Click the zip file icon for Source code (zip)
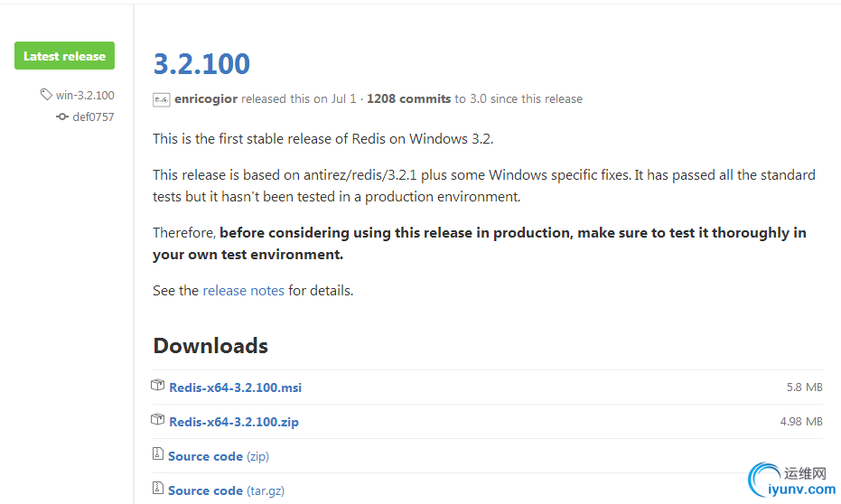The height and width of the screenshot is (504, 841). click(158, 454)
